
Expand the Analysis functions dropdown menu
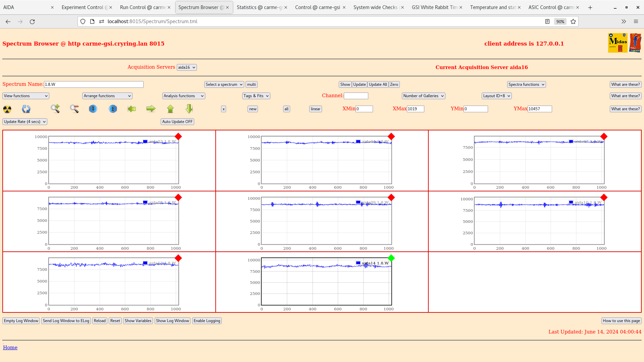click(x=183, y=96)
